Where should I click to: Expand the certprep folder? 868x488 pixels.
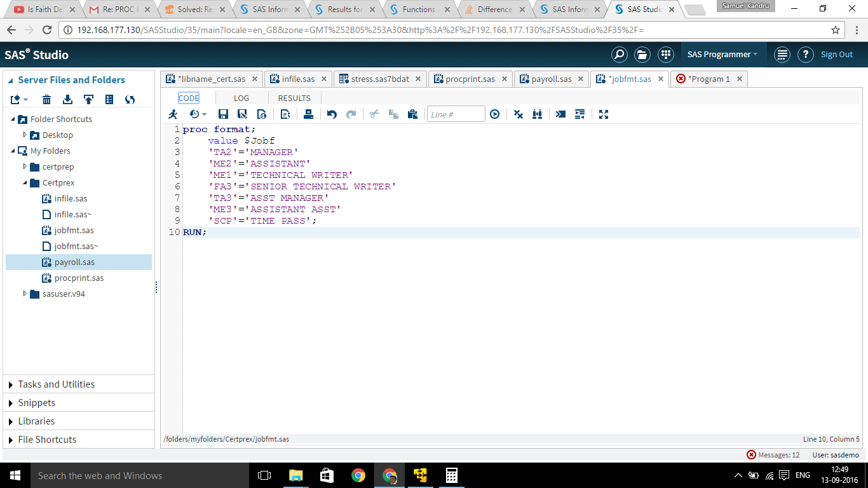pos(25,166)
